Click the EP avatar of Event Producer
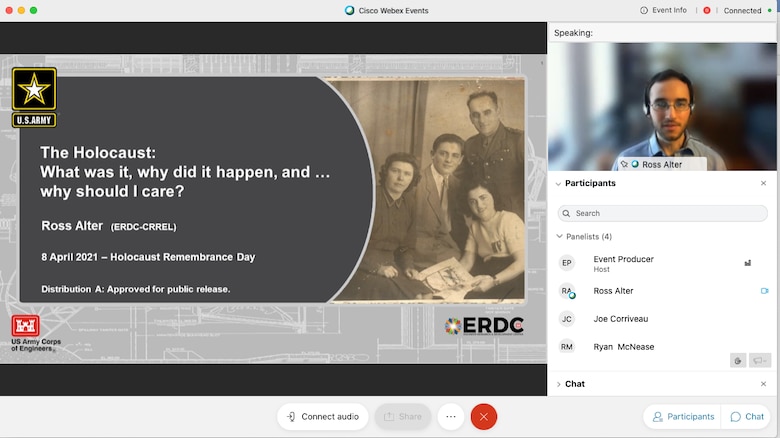 pyautogui.click(x=567, y=263)
